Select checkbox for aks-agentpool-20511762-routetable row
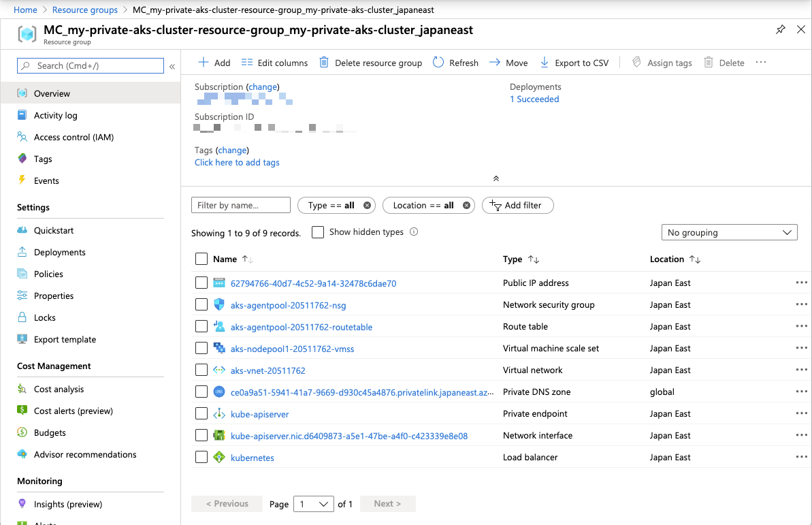Viewport: 812px width, 525px height. pyautogui.click(x=201, y=326)
